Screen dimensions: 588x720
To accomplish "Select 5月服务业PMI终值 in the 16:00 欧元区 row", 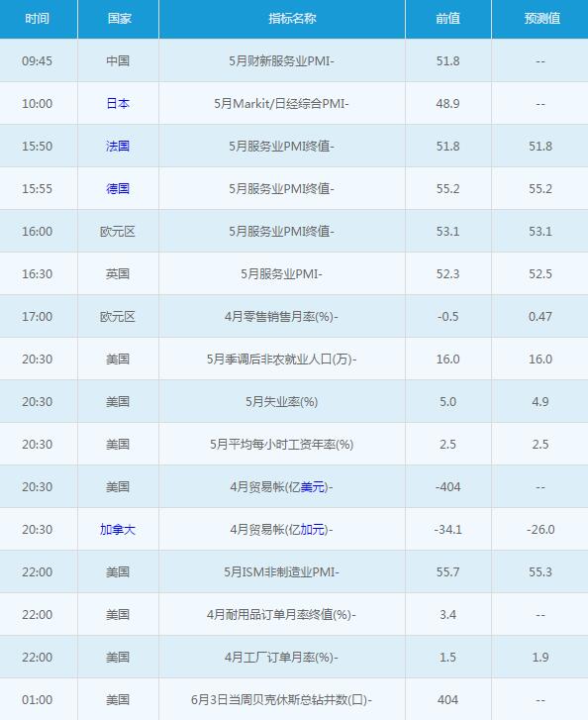I will (281, 232).
